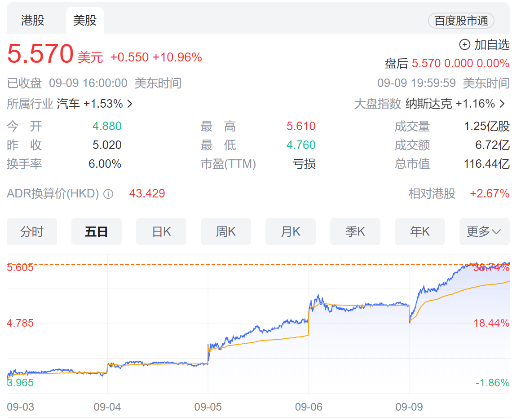Click the 昨收 value 5.020
The image size is (521, 420).
point(107,145)
